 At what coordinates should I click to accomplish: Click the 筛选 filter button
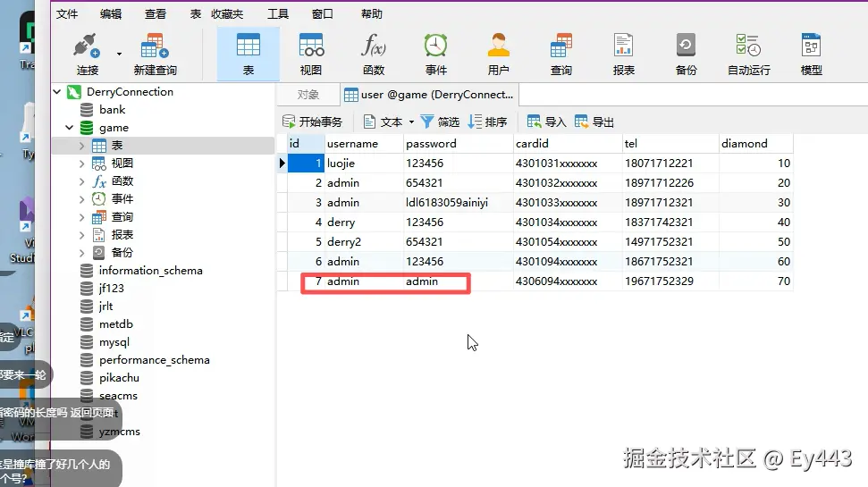click(440, 122)
